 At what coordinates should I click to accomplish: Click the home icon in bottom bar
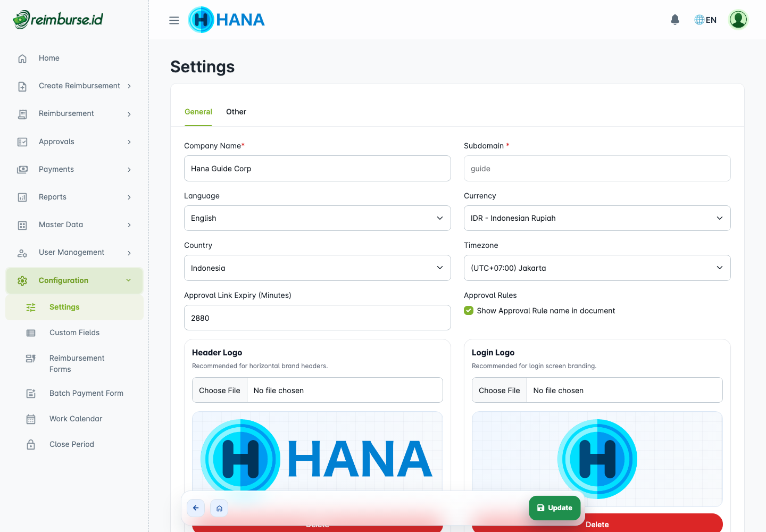click(219, 508)
